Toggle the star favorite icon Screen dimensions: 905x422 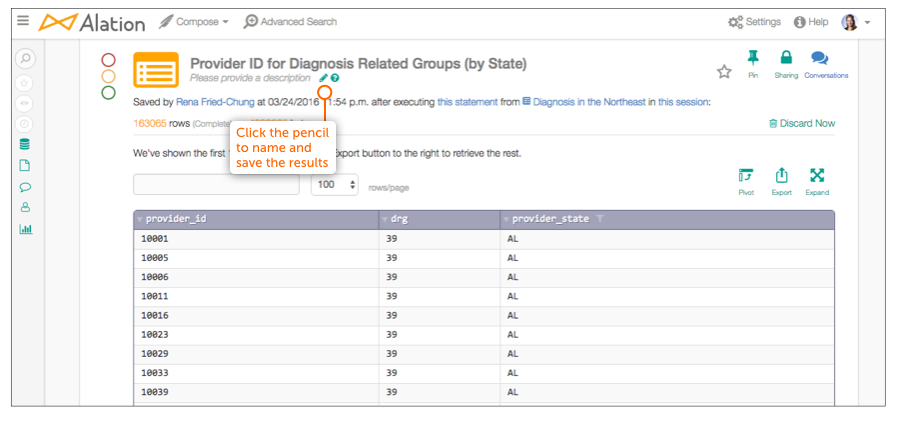(x=724, y=72)
